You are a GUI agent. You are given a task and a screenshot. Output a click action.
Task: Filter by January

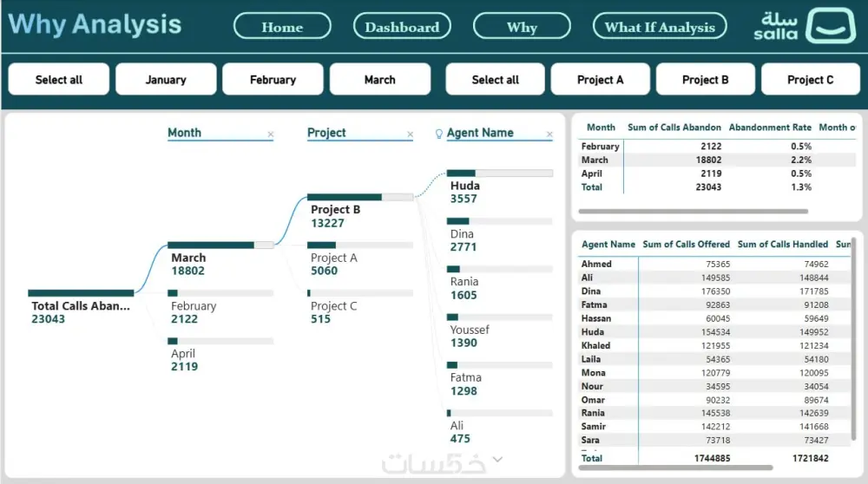166,79
